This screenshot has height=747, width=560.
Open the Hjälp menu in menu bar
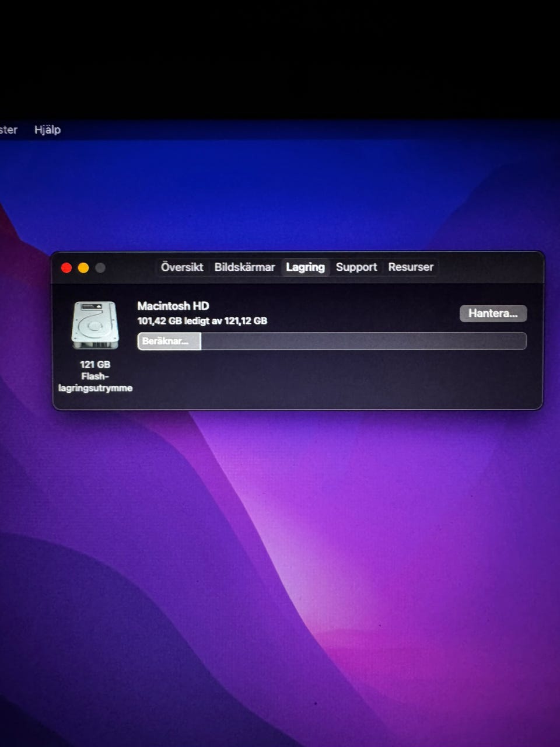(x=47, y=130)
